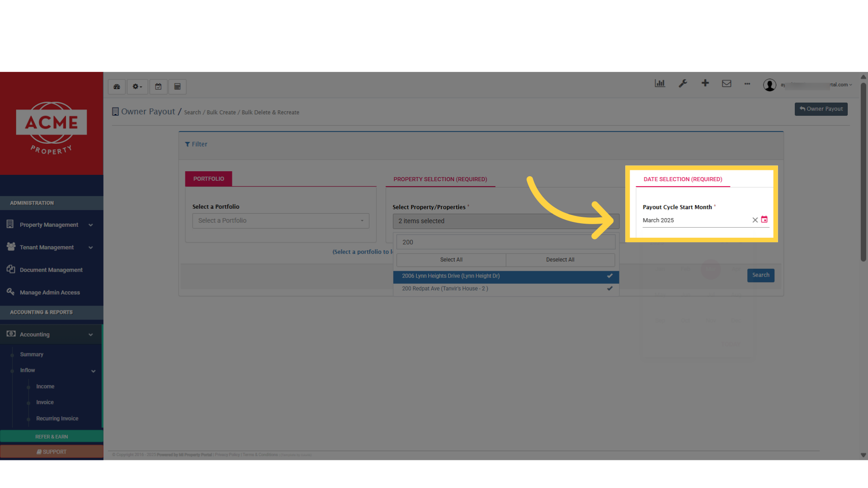
Task: Uncheck 2006 Lynn Heights Drive property
Action: point(506,276)
